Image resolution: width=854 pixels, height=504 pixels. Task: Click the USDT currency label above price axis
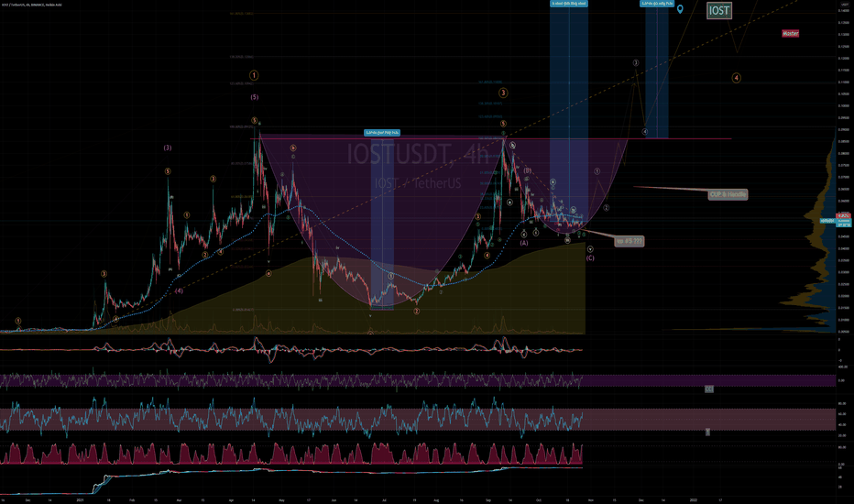coord(845,5)
